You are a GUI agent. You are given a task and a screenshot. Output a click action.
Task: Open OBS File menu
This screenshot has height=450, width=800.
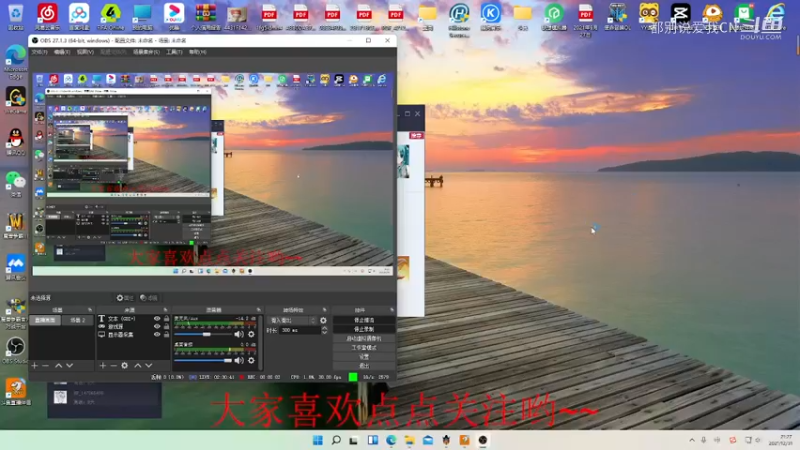(39, 52)
